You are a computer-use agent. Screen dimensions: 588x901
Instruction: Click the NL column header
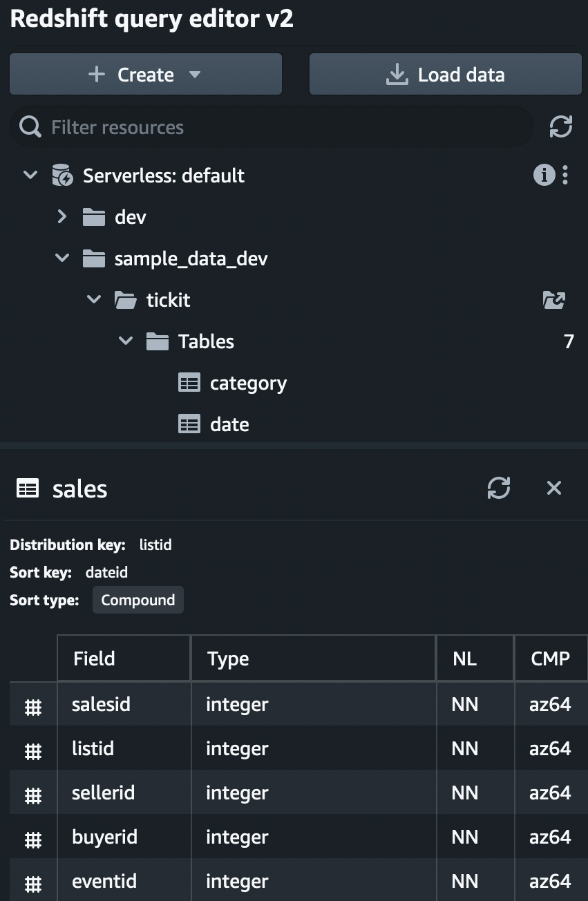click(x=475, y=658)
